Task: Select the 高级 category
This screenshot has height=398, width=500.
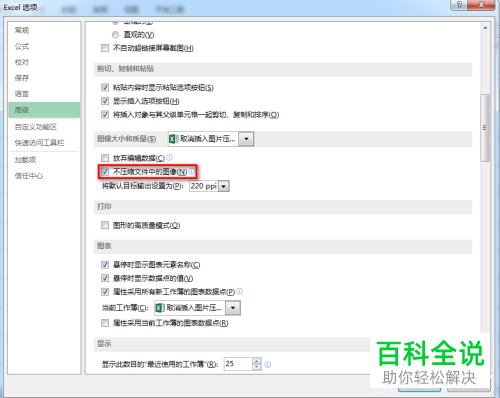Action: (x=44, y=110)
